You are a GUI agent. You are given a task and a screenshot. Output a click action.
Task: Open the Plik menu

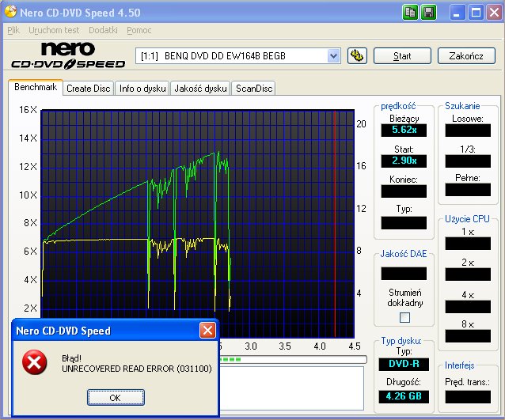(x=13, y=30)
